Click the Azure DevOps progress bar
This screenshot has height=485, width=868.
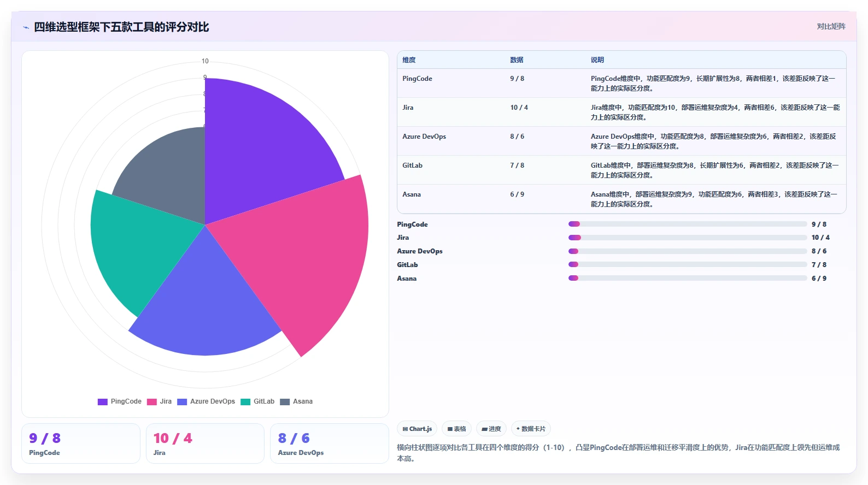click(x=688, y=251)
